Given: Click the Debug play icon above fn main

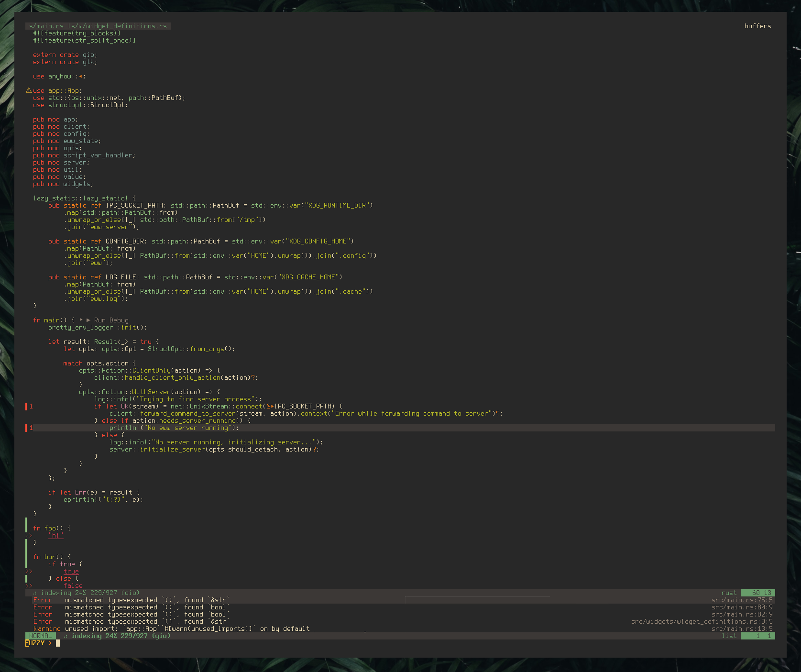Looking at the screenshot, I should pyautogui.click(x=88, y=320).
